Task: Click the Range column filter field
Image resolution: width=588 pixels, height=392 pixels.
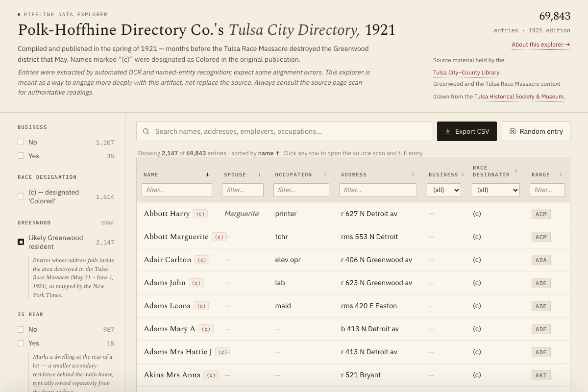Action: pyautogui.click(x=547, y=190)
